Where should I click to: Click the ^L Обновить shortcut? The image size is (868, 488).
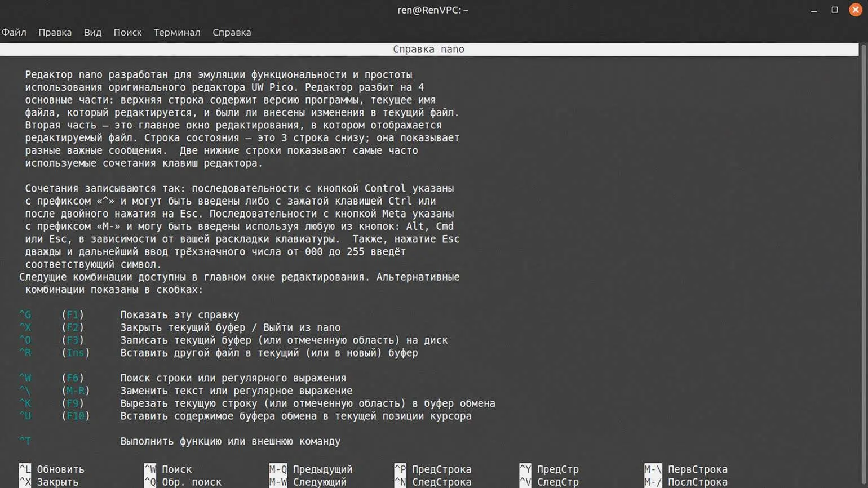tap(52, 469)
